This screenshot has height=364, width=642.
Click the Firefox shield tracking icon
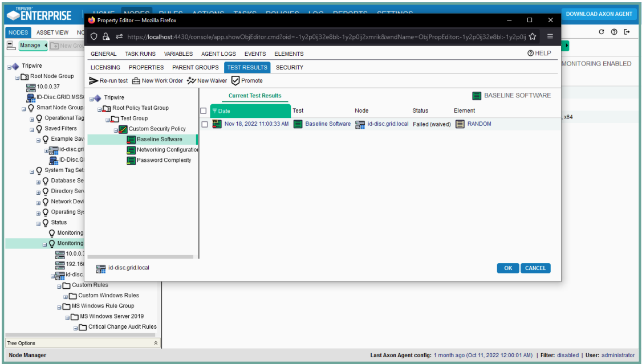pos(94,36)
